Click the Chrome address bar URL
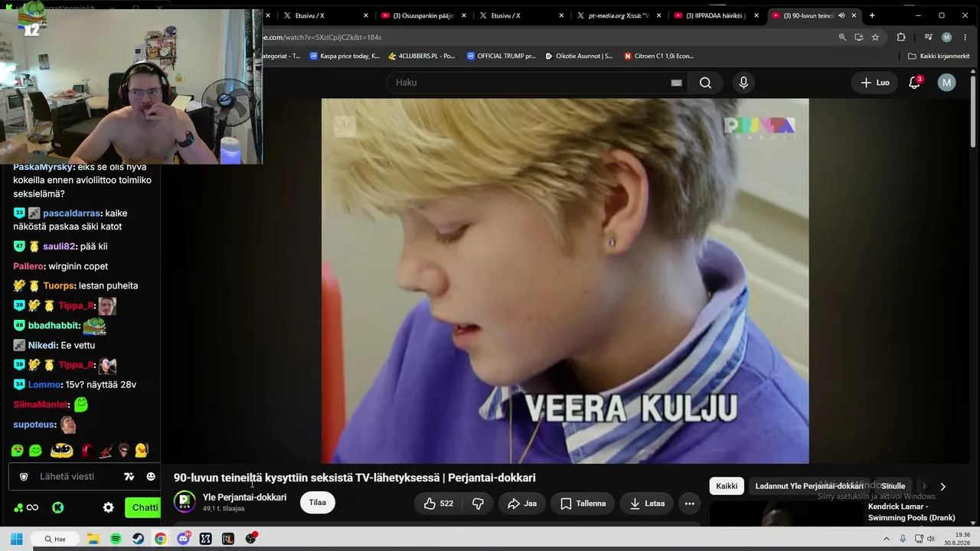Screen dimensions: 980x551 (323, 37)
